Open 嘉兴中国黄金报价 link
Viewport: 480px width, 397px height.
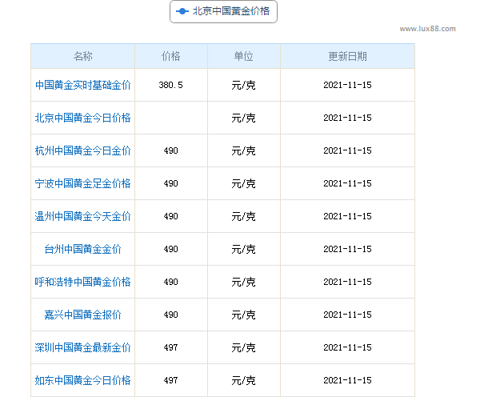tap(83, 315)
